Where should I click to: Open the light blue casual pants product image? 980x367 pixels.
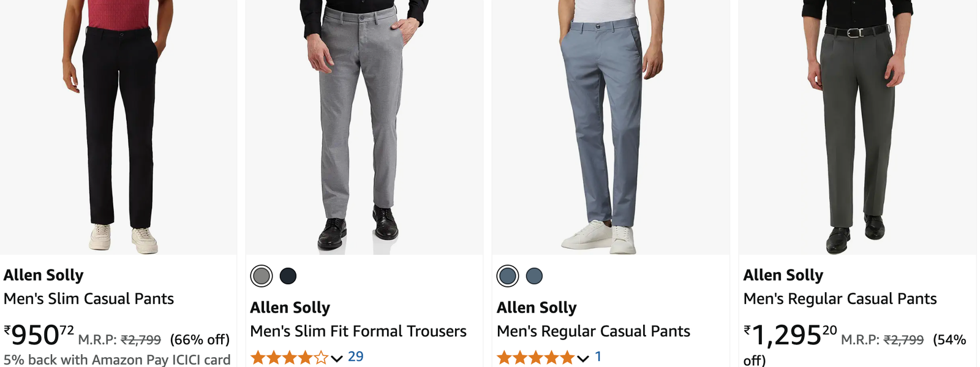[611, 127]
